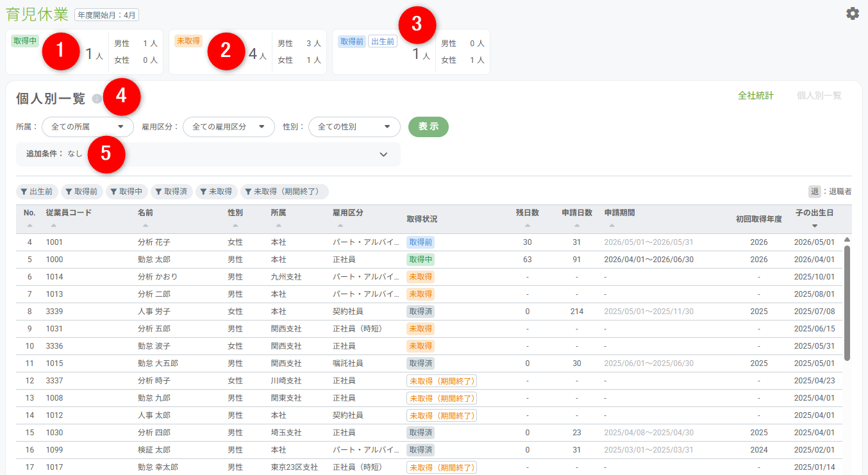Click the 取得前 出生前 summary card
Image resolution: width=868 pixels, height=475 pixels.
pos(411,52)
